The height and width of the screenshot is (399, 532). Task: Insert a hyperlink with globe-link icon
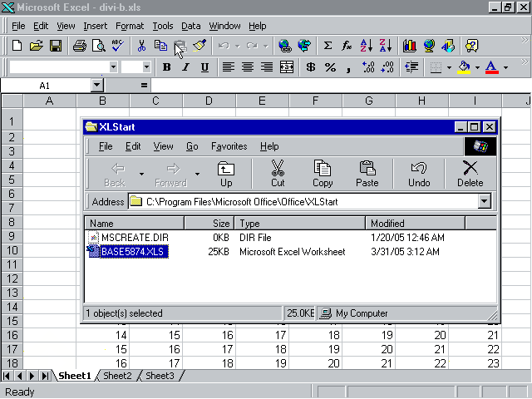pos(285,46)
